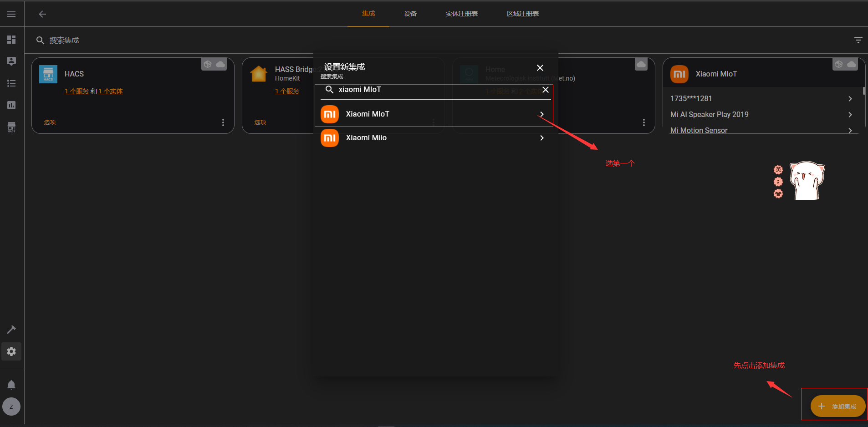Click the chevron beside Xiaomi MIoT in the dialog
Viewport: 868px width, 427px height.
[x=542, y=114]
